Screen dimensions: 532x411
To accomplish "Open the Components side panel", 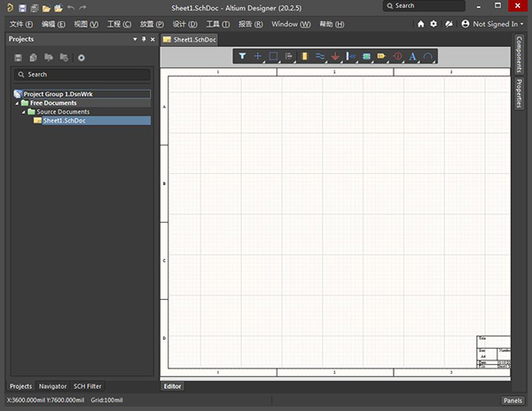I will click(x=519, y=56).
